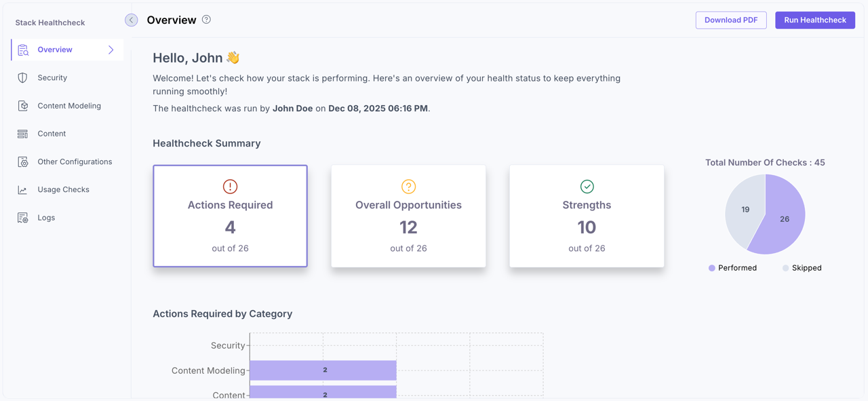Click the Performed purple legend swatch
The image size is (868, 401).
pyautogui.click(x=712, y=268)
